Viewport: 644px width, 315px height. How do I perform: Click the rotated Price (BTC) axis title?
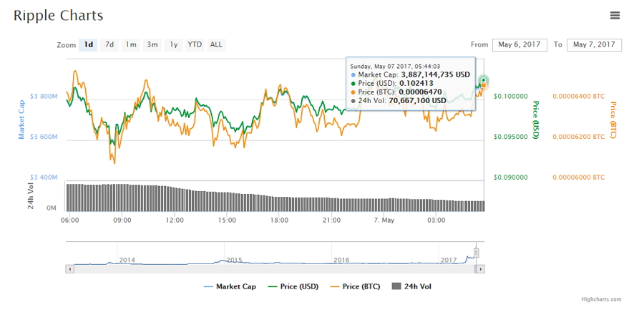[x=613, y=120]
